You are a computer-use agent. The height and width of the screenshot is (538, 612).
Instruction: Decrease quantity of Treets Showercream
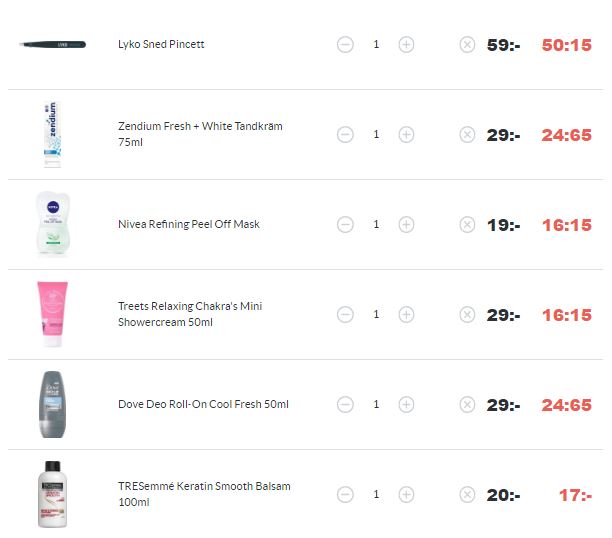point(345,314)
